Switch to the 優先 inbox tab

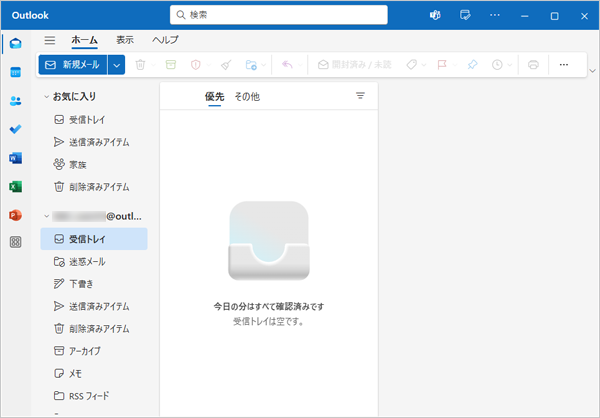[x=214, y=97]
